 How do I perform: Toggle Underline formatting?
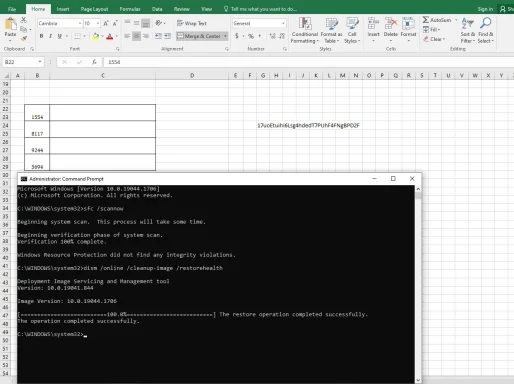(60, 36)
